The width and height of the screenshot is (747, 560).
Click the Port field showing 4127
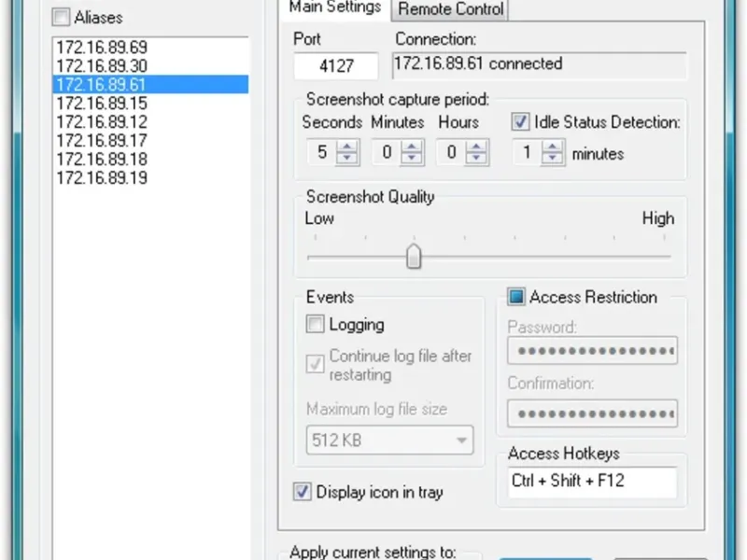click(x=336, y=65)
